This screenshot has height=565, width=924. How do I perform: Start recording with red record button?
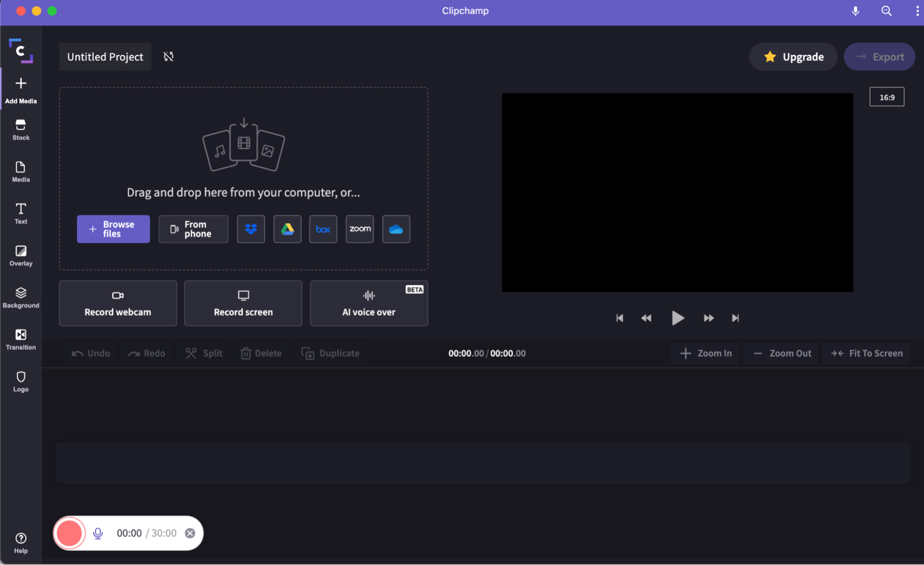click(x=69, y=533)
